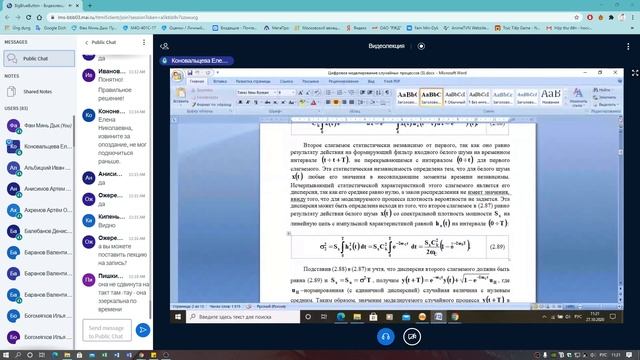Open user menu for Фам Минь Дык (You)

point(39,126)
